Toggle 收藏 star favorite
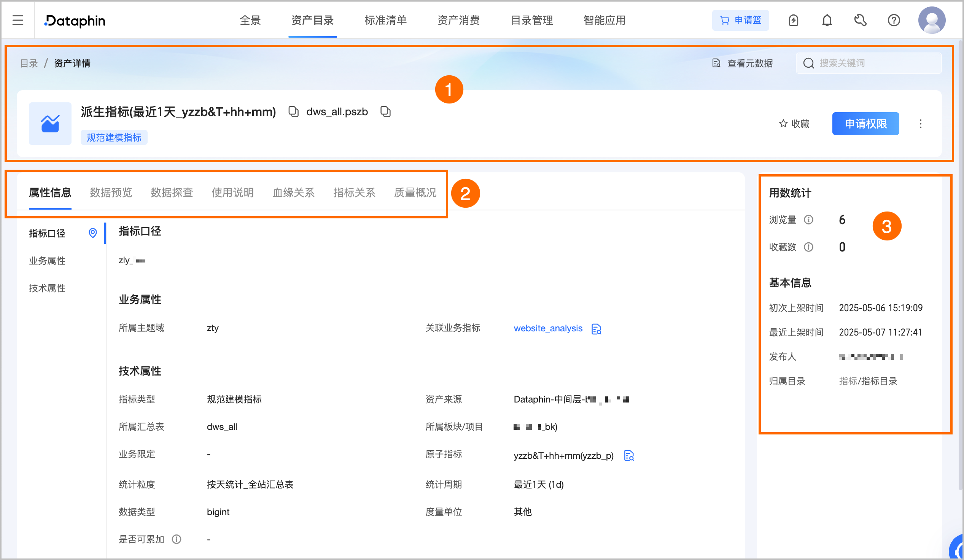This screenshot has width=964, height=560. 794,124
